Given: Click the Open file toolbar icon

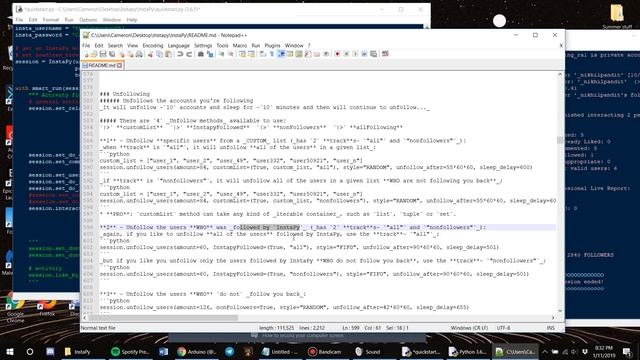Looking at the screenshot, I should [x=94, y=54].
